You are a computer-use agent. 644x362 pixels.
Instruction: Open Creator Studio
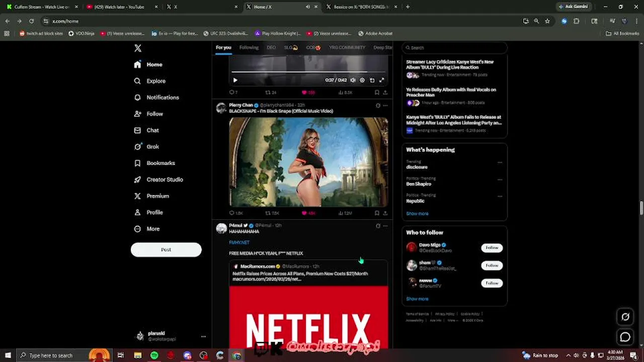158,179
